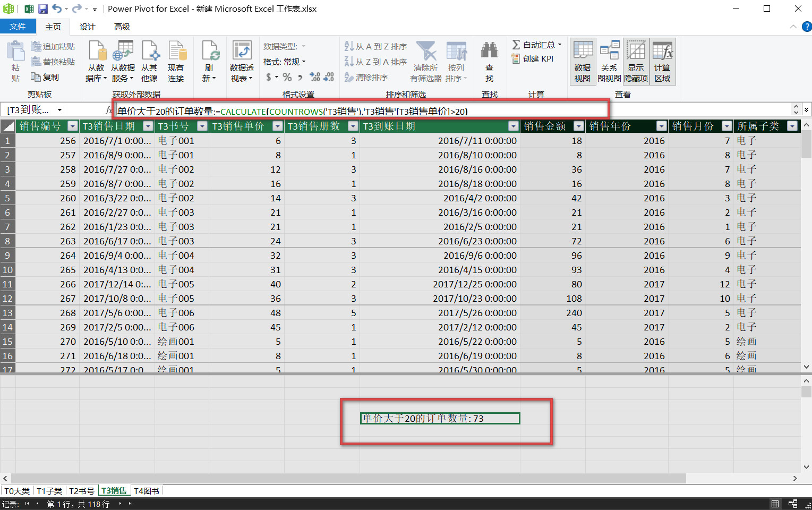Open 从数据库 import menu

pyautogui.click(x=96, y=61)
